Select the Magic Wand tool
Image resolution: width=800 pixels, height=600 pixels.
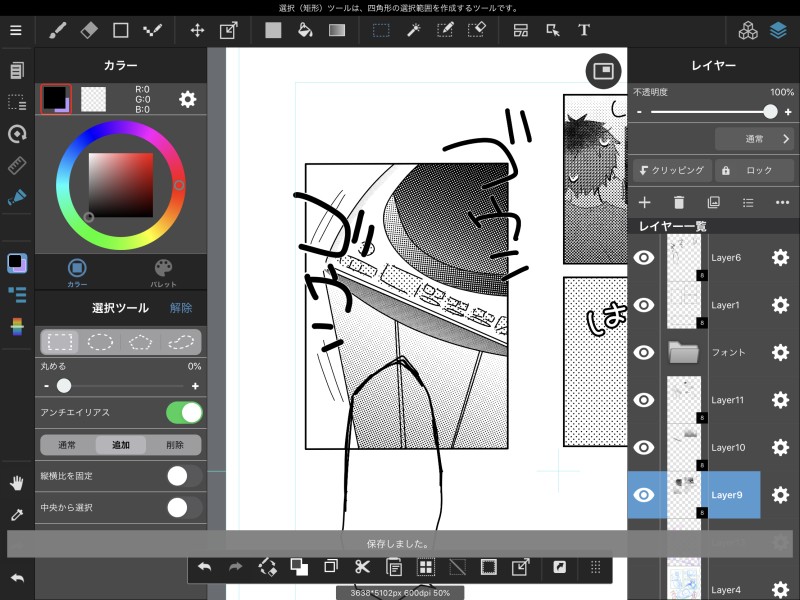click(413, 31)
